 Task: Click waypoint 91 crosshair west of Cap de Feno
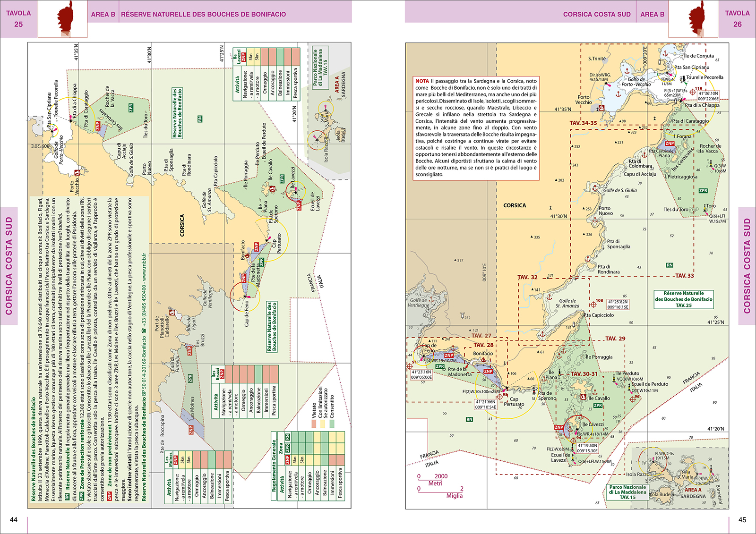pos(410,366)
